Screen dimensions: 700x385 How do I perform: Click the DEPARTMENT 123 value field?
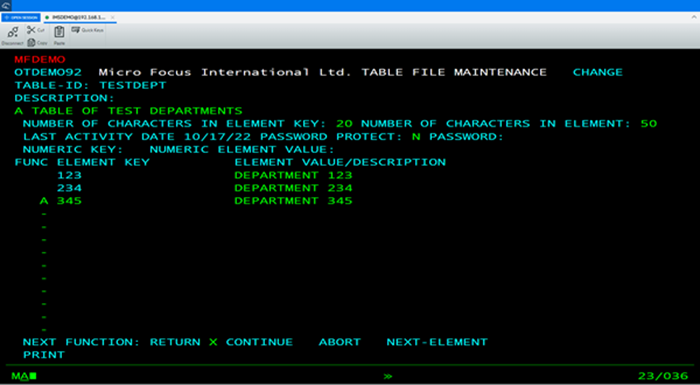tap(293, 175)
